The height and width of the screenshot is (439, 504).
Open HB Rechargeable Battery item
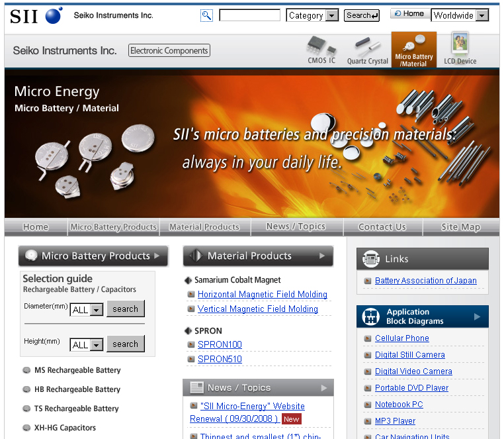(77, 389)
